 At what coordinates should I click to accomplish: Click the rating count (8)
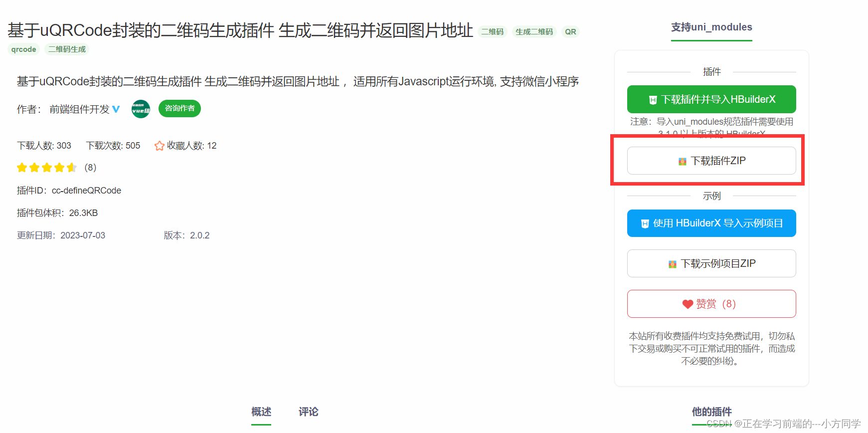pyautogui.click(x=90, y=168)
